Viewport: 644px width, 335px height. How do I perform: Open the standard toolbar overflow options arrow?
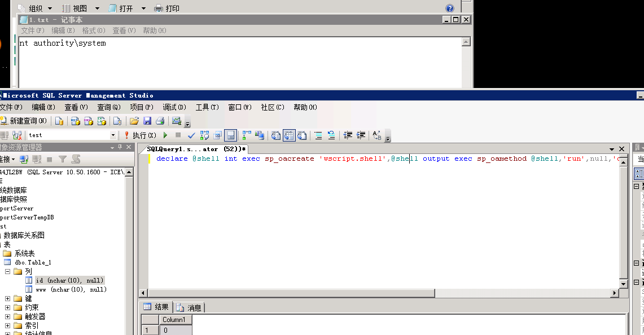pyautogui.click(x=188, y=122)
